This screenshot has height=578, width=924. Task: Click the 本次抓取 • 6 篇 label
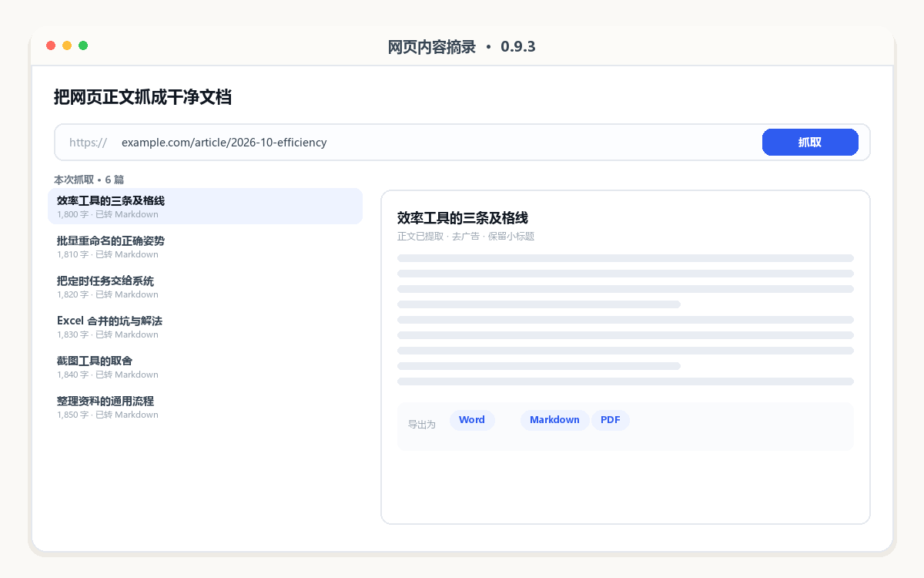tap(89, 180)
